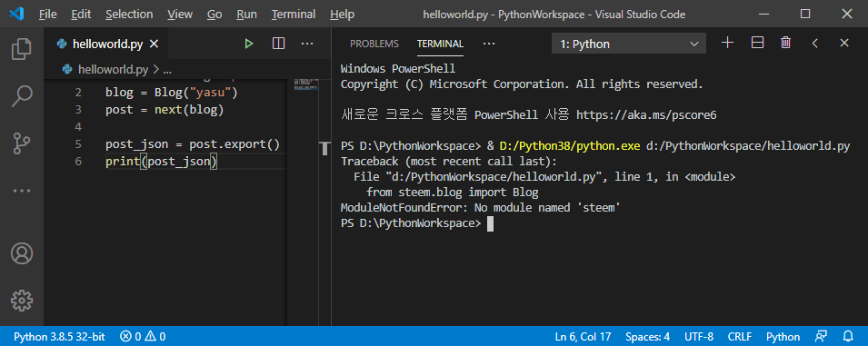
Task: Open the Run menu
Action: tap(246, 15)
